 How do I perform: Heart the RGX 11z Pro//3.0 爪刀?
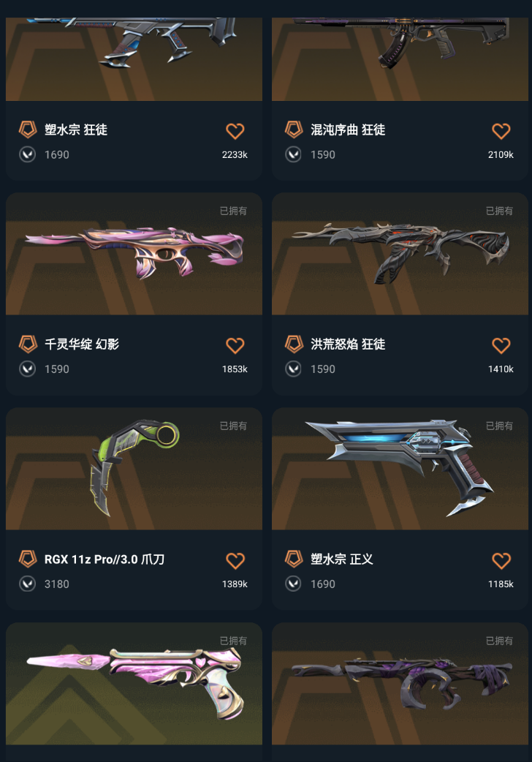[x=235, y=560]
